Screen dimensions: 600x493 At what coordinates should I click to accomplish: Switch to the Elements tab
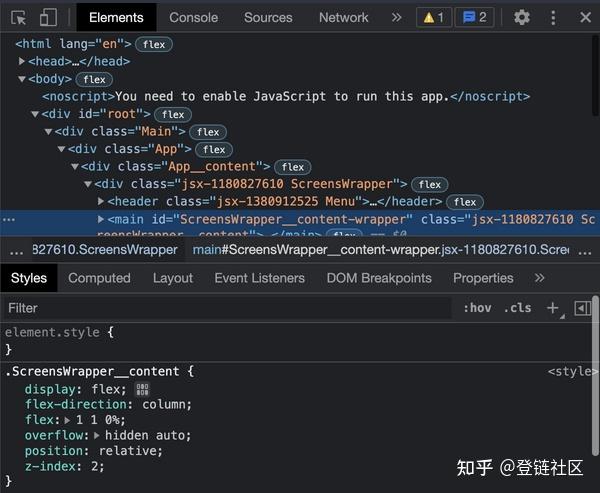116,18
